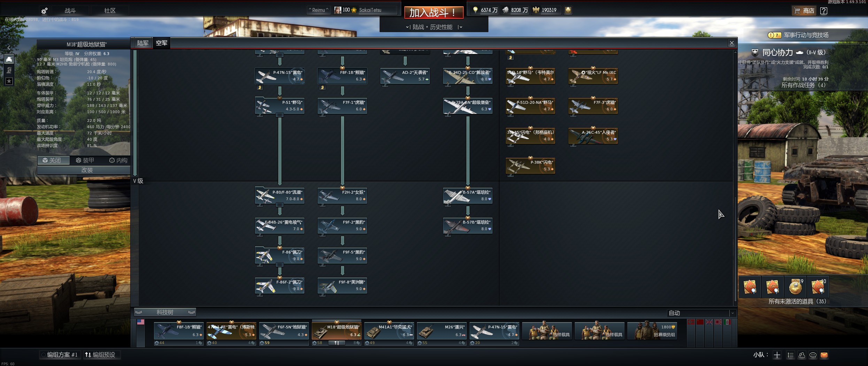Click the 同心协力 battle task shield icon

click(x=755, y=53)
